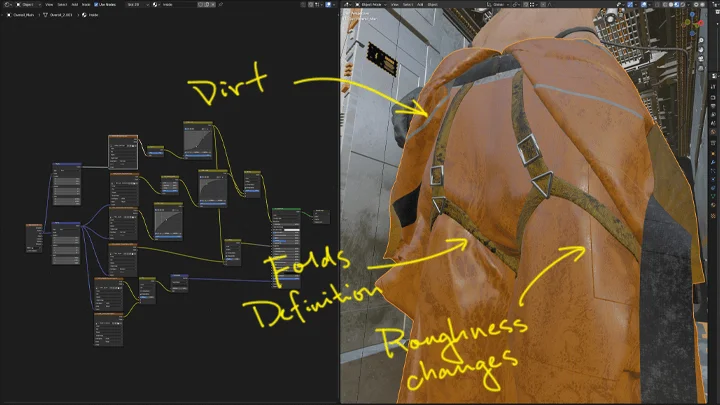Open the Object Data green triangle tab
Screen dimensions: 720x405
[x=713, y=196]
